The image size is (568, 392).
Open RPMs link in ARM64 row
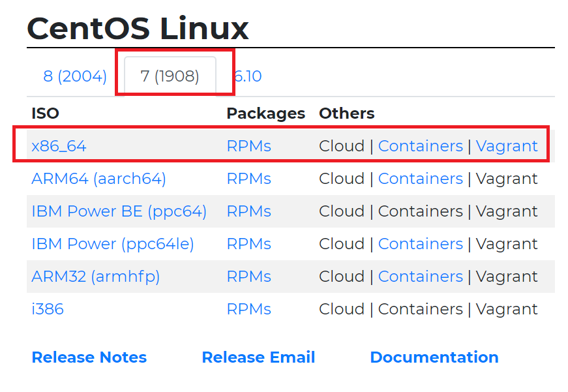coord(249,179)
